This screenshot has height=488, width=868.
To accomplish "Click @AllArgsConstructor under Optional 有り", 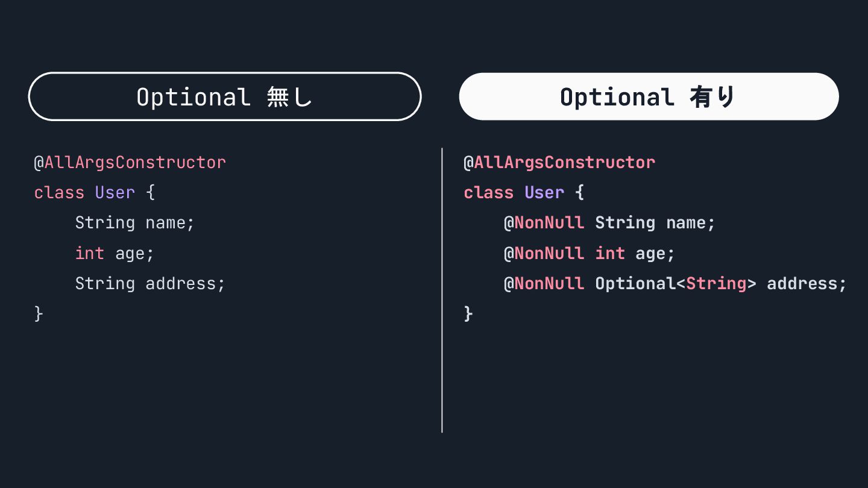I will (559, 163).
